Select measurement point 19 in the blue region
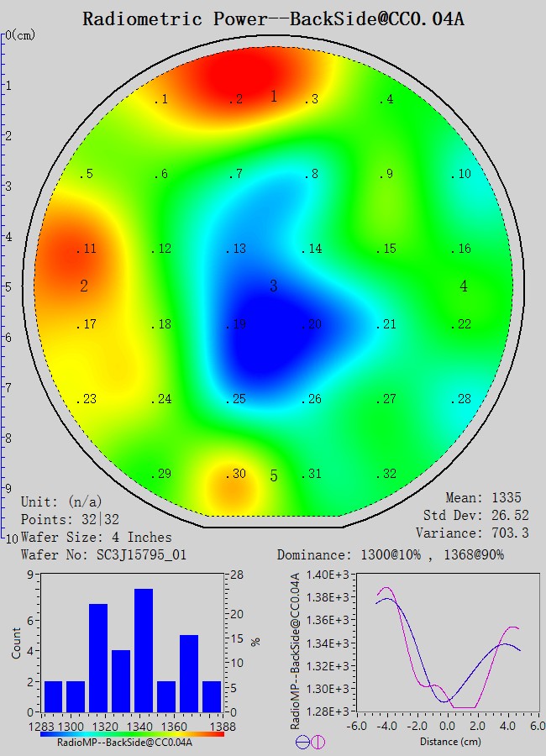Screen dimensions: 546x756 pos(238,324)
